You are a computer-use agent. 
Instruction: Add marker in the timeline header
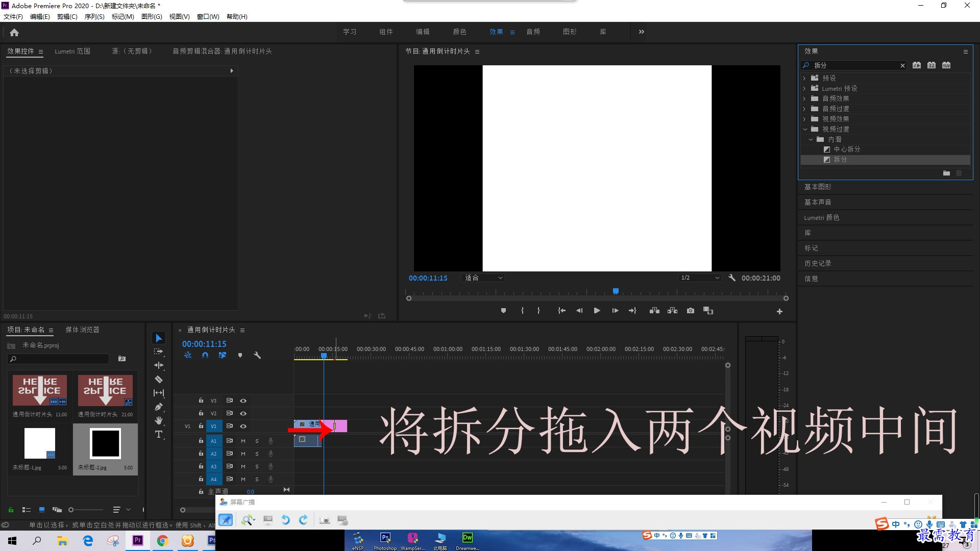point(240,355)
